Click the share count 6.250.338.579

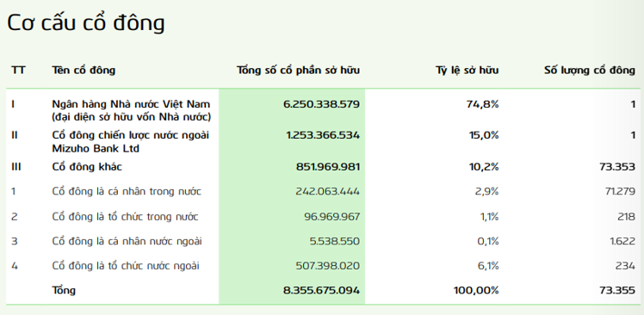click(322, 104)
